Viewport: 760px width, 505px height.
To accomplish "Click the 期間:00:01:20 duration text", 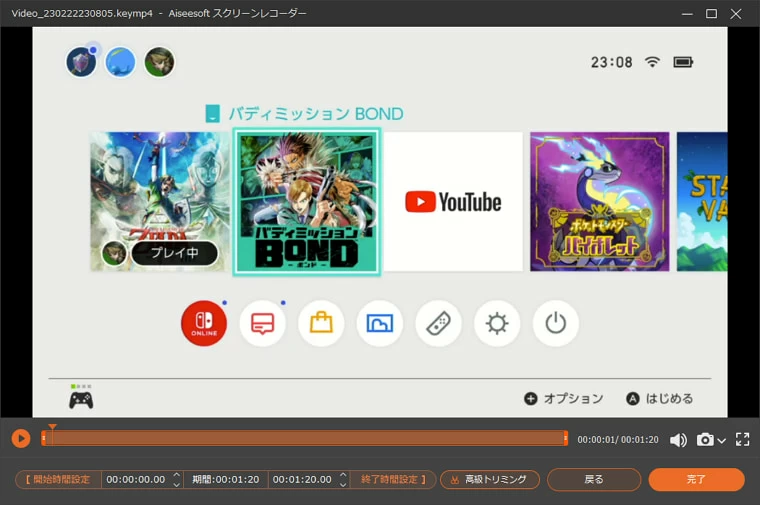I will [x=225, y=479].
